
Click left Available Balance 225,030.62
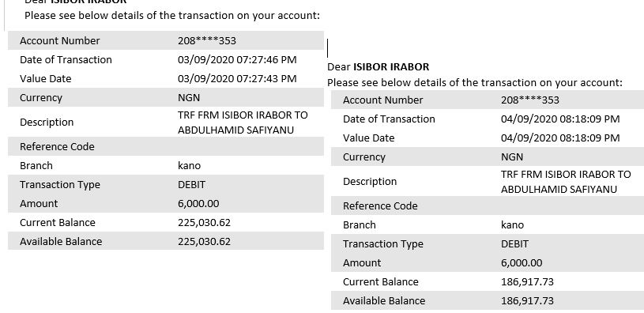tap(204, 241)
